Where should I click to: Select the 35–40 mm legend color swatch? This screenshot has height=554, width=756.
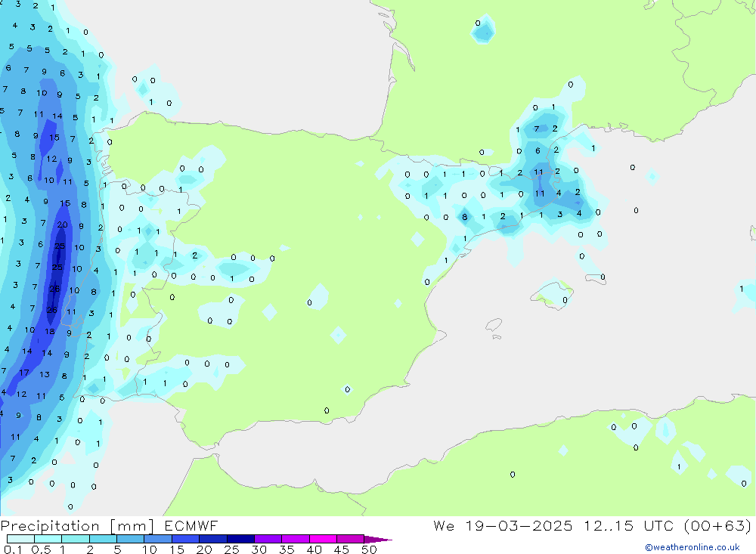(x=295, y=539)
